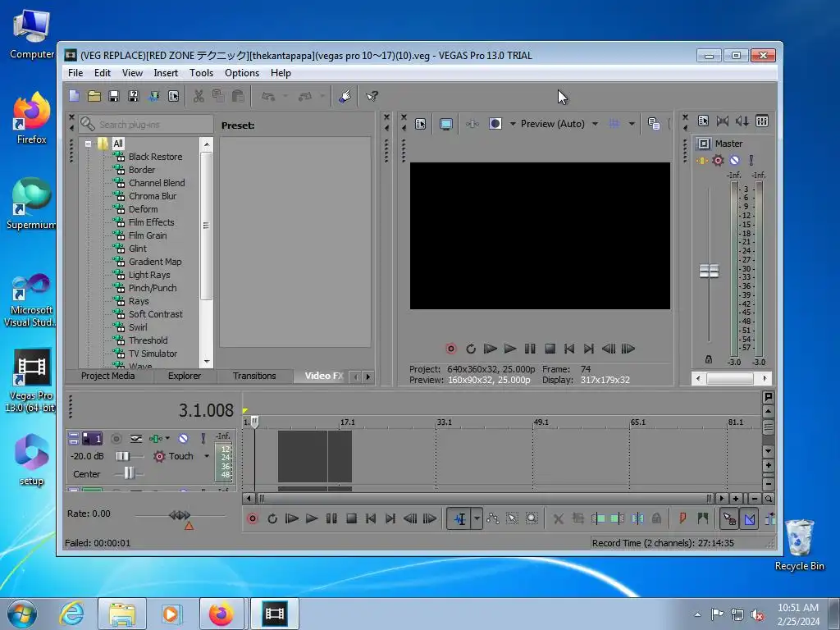Click the Render As toolbar icon
The width and height of the screenshot is (840, 630).
pyautogui.click(x=153, y=96)
